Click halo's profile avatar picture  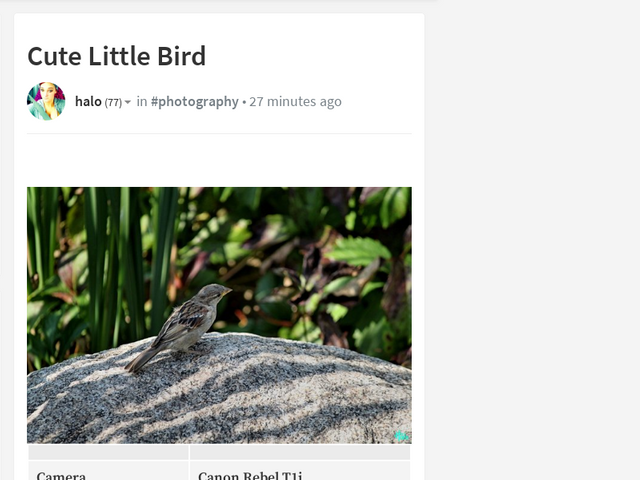[46, 101]
